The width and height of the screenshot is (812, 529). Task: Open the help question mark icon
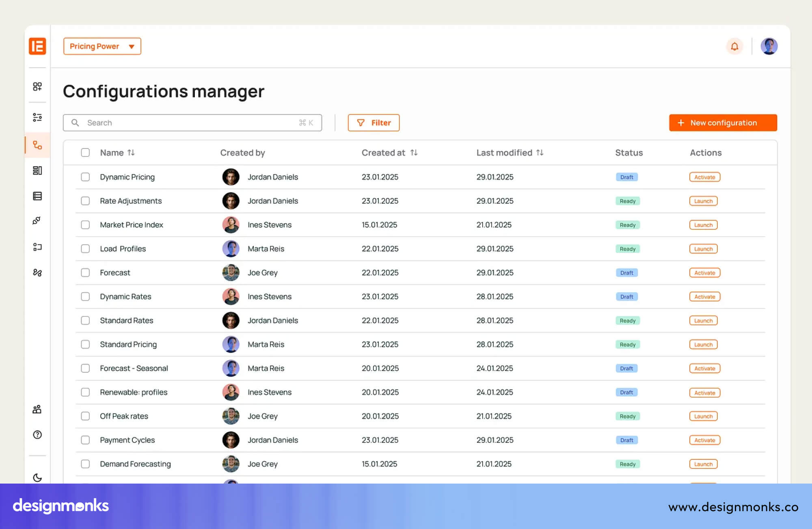(x=37, y=435)
